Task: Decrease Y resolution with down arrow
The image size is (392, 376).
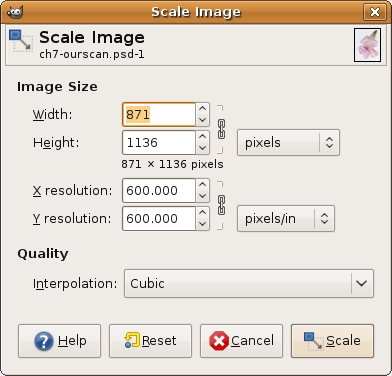Action: coord(202,224)
